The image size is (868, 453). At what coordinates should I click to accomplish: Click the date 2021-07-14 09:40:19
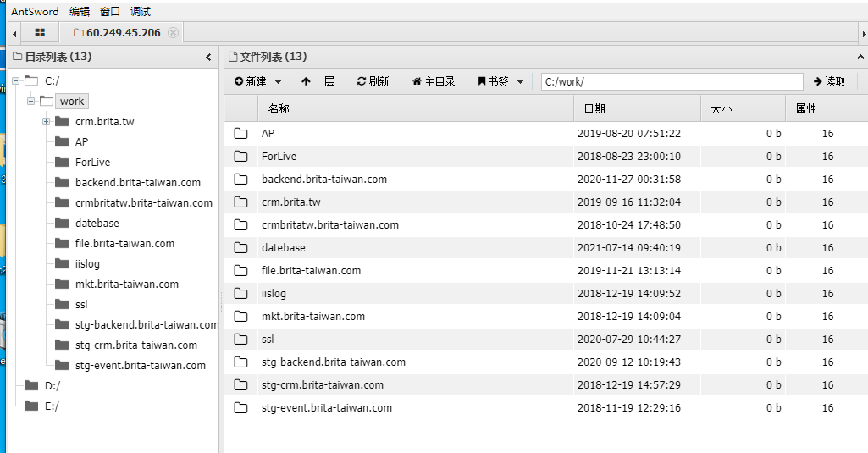pos(629,247)
